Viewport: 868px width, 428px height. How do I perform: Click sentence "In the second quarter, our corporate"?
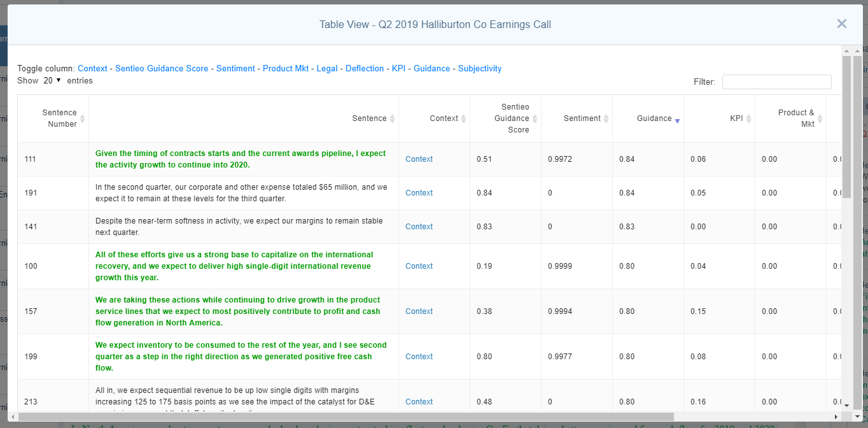[x=241, y=193]
